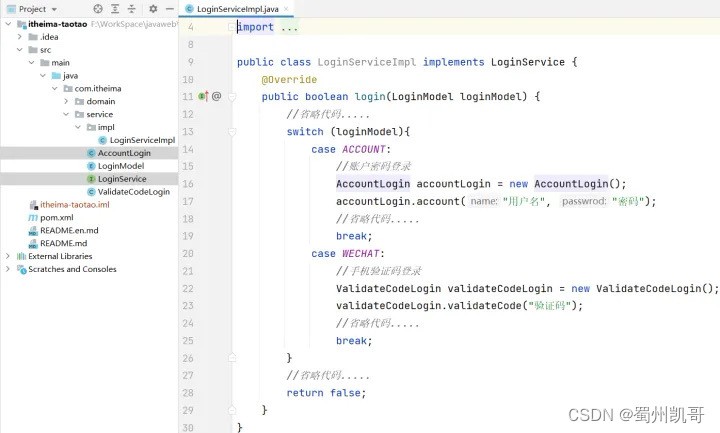Click the @ annotation gutter icon on line 11
This screenshot has height=433, width=720.
click(217, 97)
